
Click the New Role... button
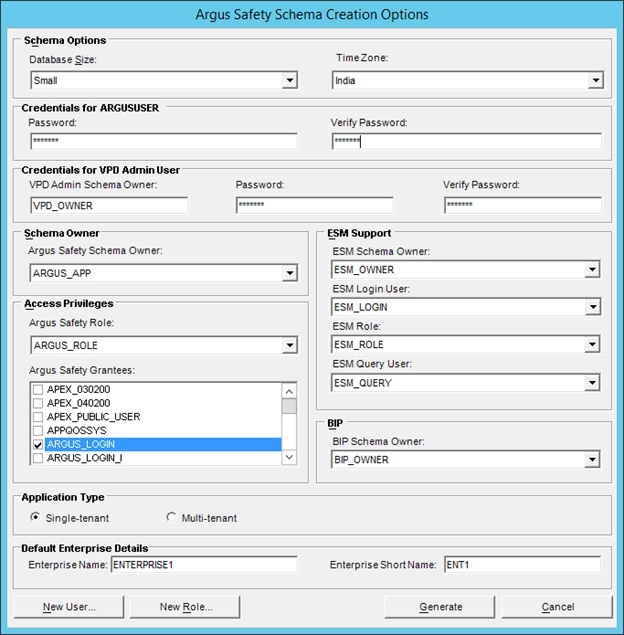tap(185, 607)
